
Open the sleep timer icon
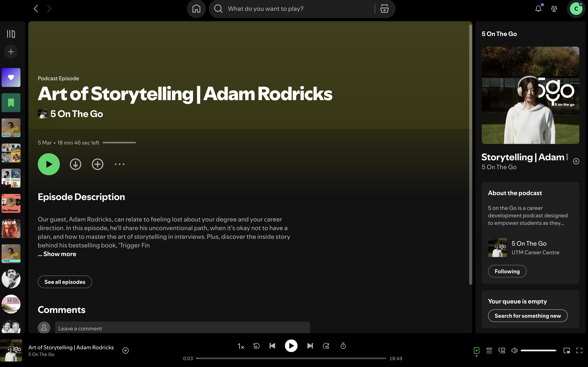pyautogui.click(x=343, y=346)
